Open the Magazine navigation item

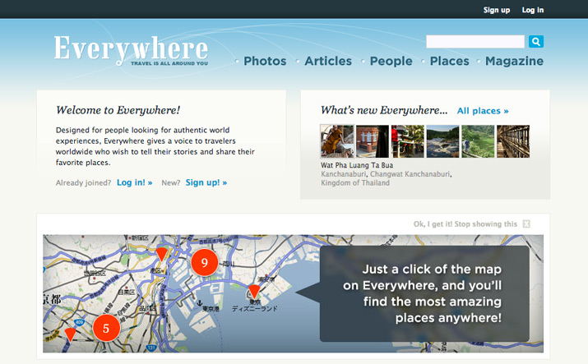[514, 61]
